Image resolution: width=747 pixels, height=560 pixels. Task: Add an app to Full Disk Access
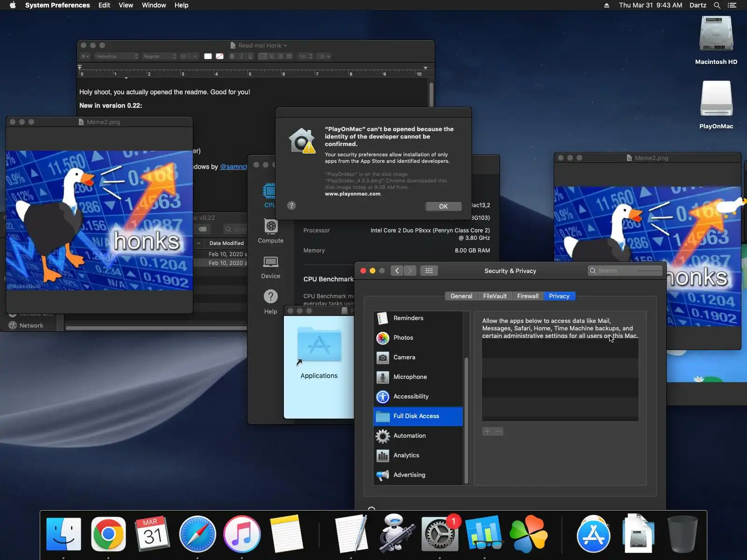487,432
